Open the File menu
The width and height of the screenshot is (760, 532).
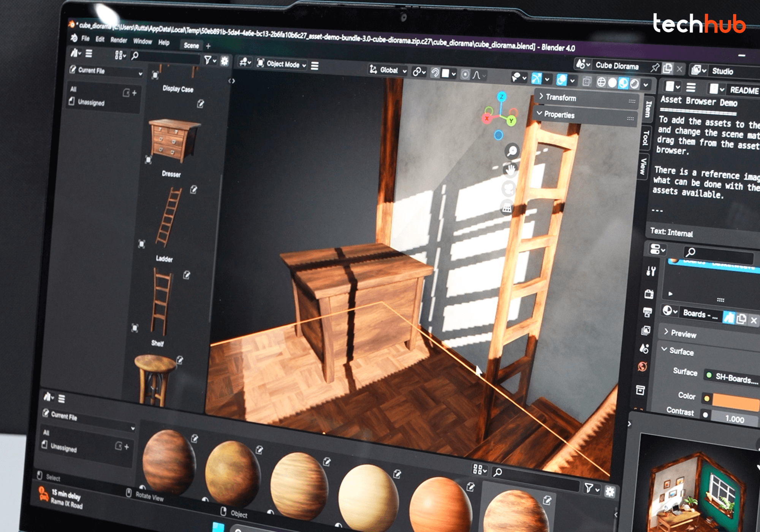pos(85,38)
